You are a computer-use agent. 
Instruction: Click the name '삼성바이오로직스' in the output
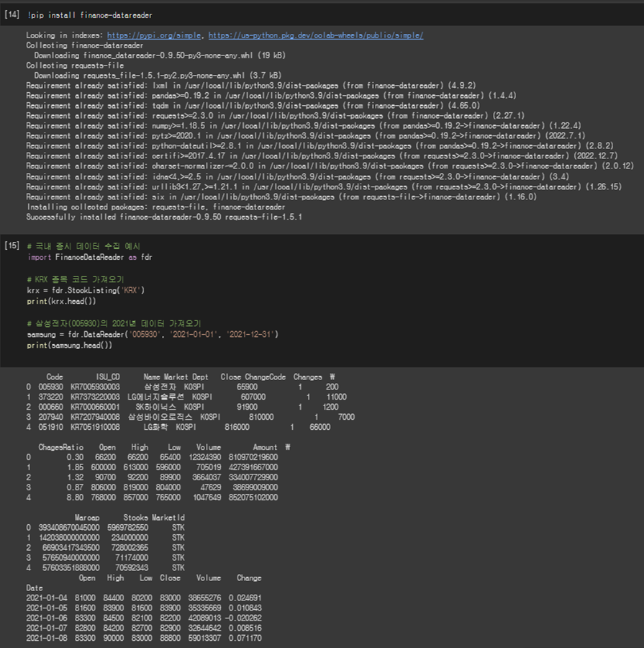(160, 417)
